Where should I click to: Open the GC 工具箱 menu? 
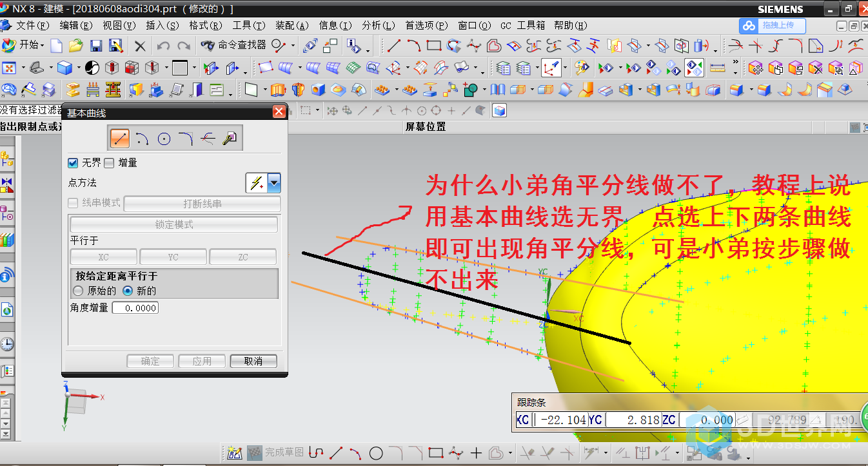pos(523,25)
